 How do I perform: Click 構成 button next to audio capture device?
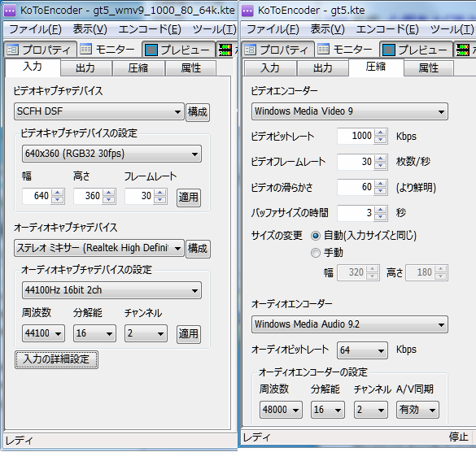(198, 249)
